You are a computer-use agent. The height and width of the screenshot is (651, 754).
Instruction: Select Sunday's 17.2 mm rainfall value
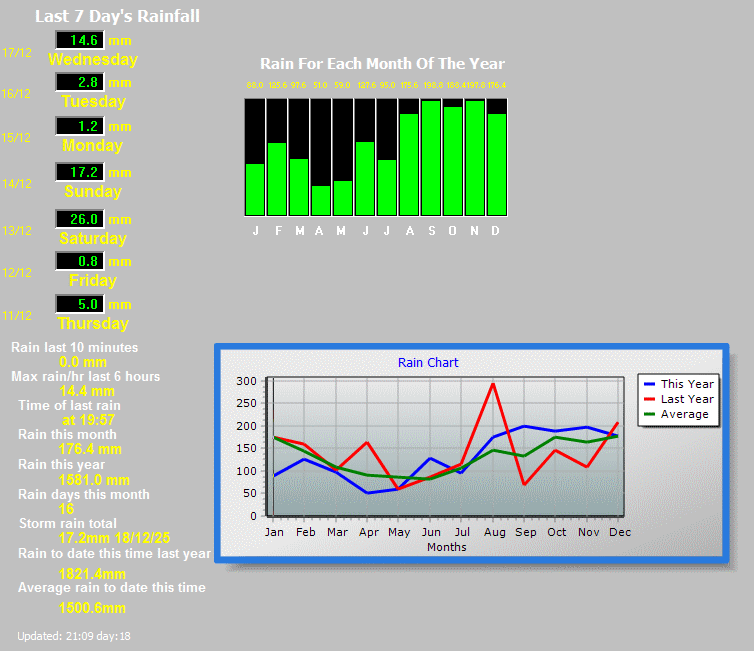point(80,172)
